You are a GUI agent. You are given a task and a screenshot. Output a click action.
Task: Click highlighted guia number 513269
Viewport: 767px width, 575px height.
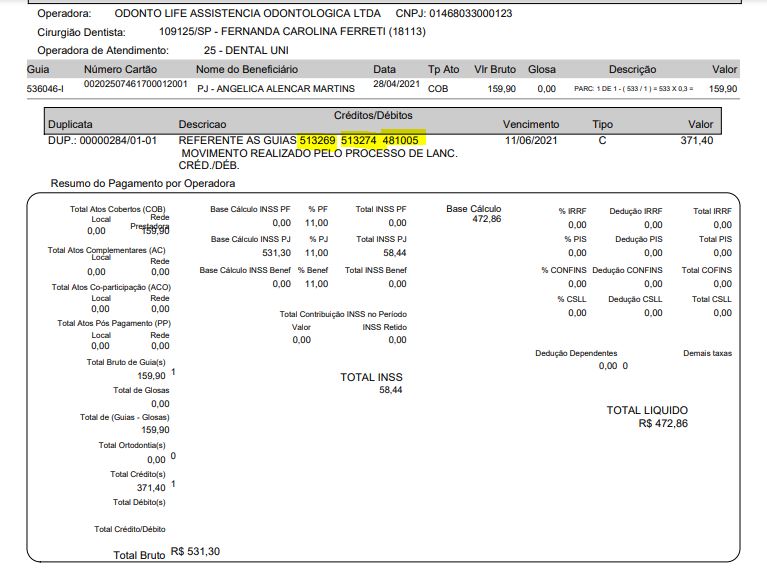[317, 140]
